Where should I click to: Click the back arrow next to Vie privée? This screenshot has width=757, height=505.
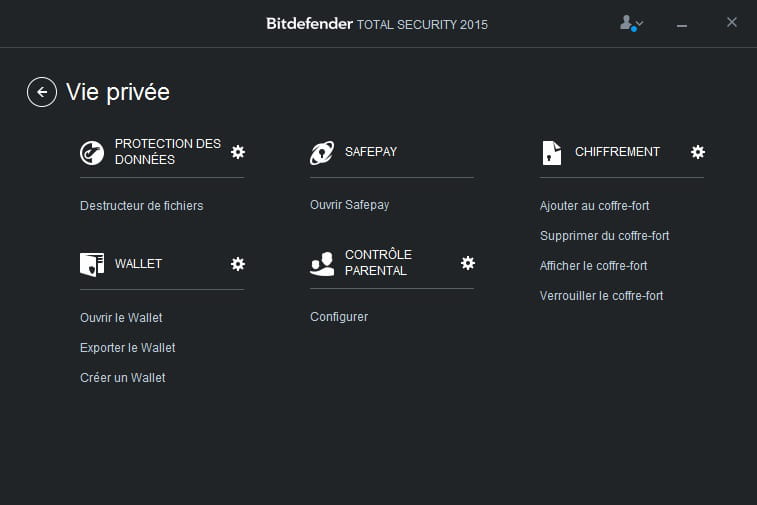click(41, 92)
